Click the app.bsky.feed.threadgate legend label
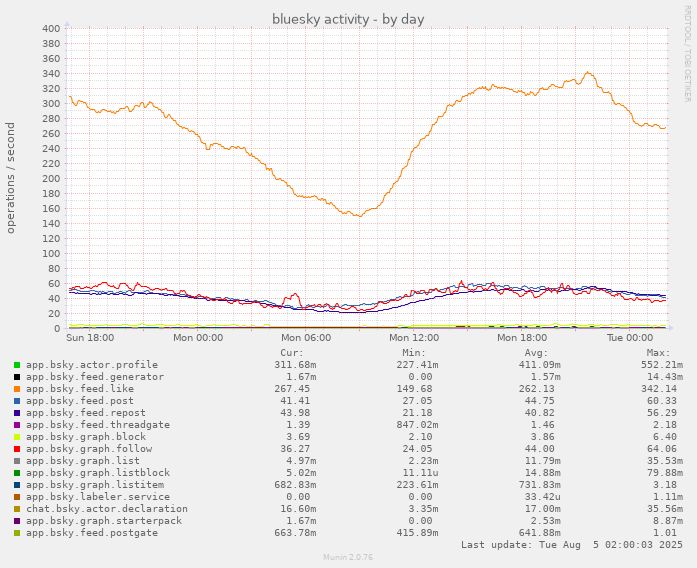The height and width of the screenshot is (568, 697). (98, 425)
